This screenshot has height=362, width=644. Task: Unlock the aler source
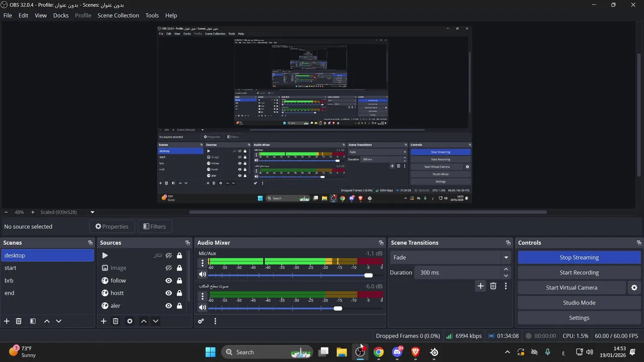tap(179, 306)
